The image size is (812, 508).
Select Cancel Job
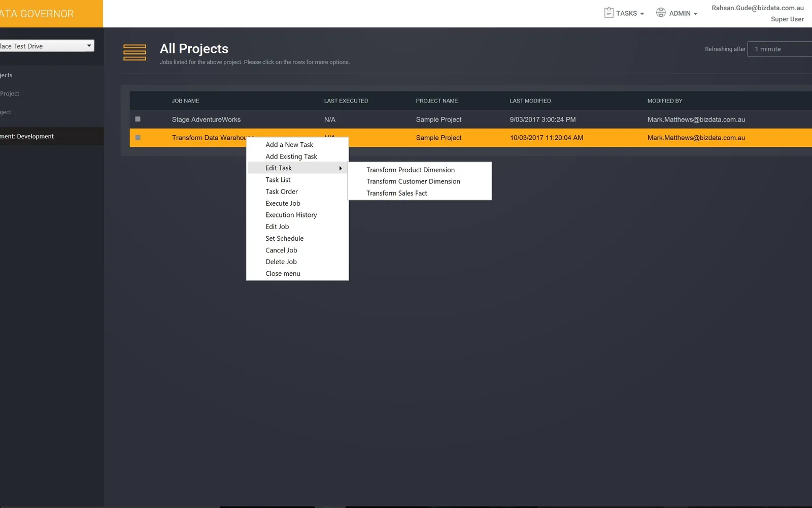tap(297, 250)
